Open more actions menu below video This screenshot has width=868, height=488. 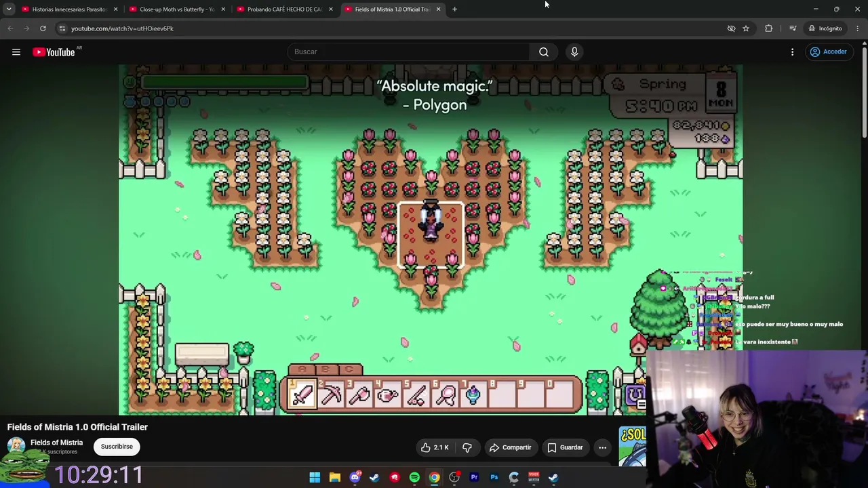(x=602, y=447)
